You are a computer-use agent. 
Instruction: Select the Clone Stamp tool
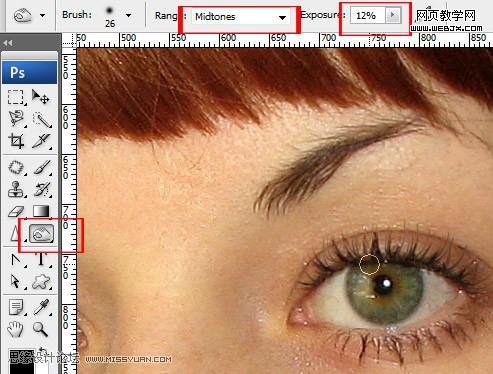coord(15,189)
